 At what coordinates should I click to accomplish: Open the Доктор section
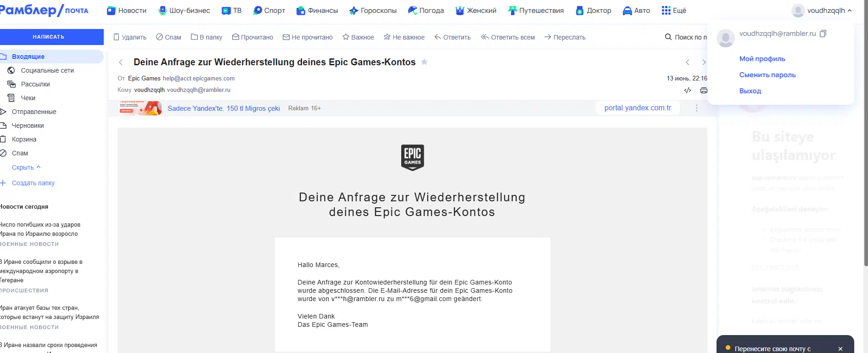point(594,10)
